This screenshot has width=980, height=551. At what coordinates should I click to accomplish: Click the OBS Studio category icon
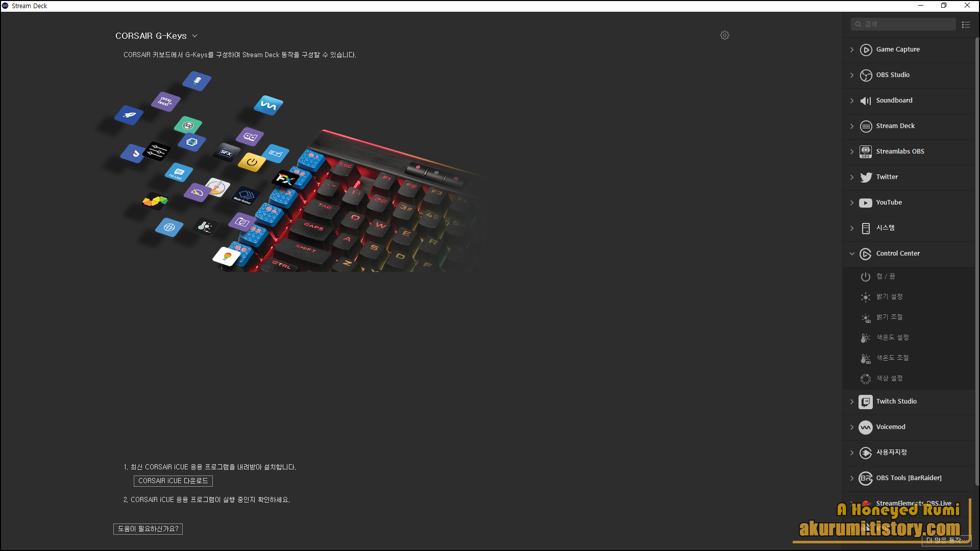[866, 75]
